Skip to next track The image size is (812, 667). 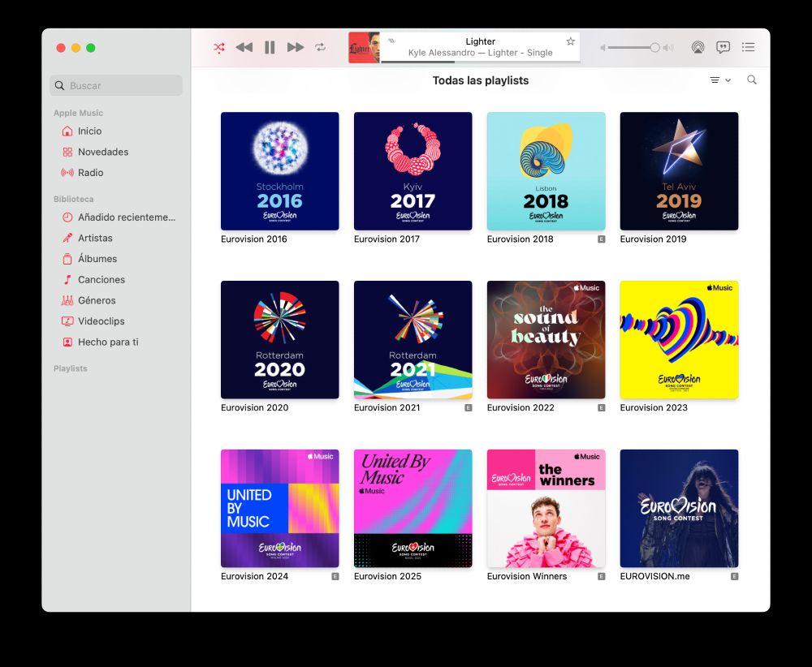(296, 48)
